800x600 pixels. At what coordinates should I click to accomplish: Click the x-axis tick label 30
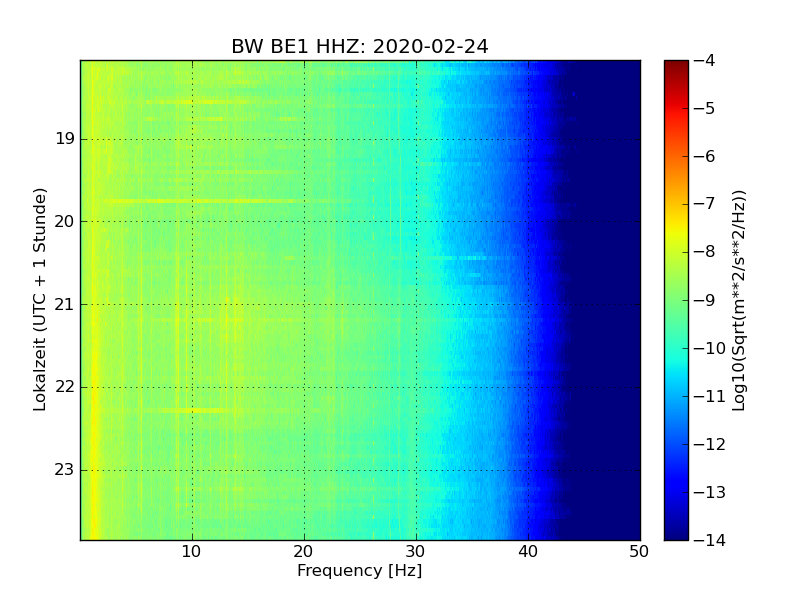coord(416,552)
